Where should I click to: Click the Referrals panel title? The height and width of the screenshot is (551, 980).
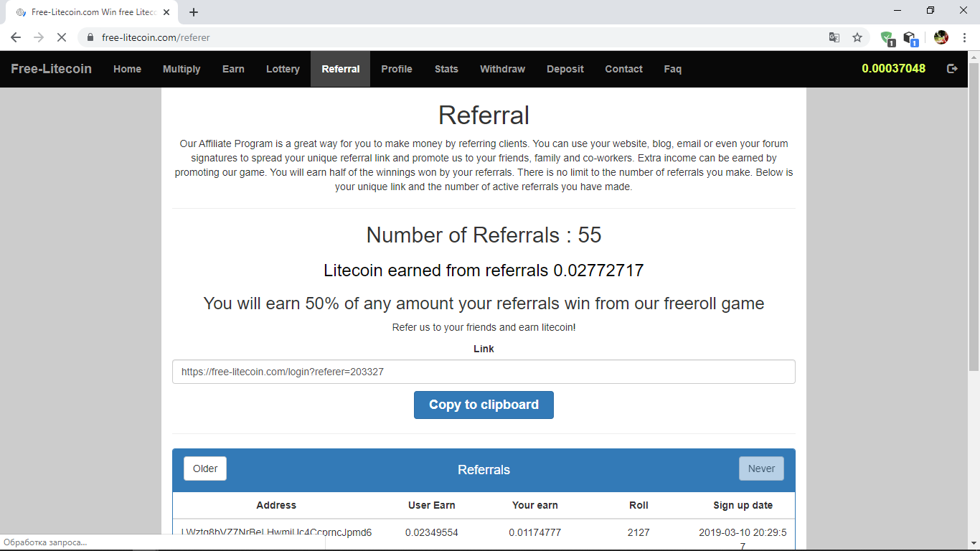484,470
